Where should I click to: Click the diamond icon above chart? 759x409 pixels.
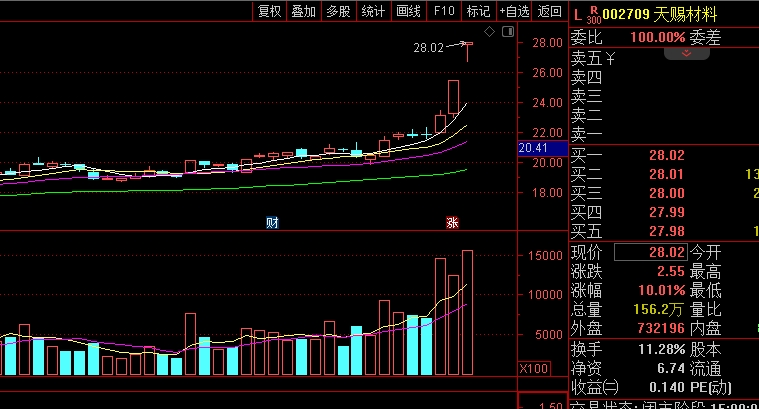click(489, 31)
